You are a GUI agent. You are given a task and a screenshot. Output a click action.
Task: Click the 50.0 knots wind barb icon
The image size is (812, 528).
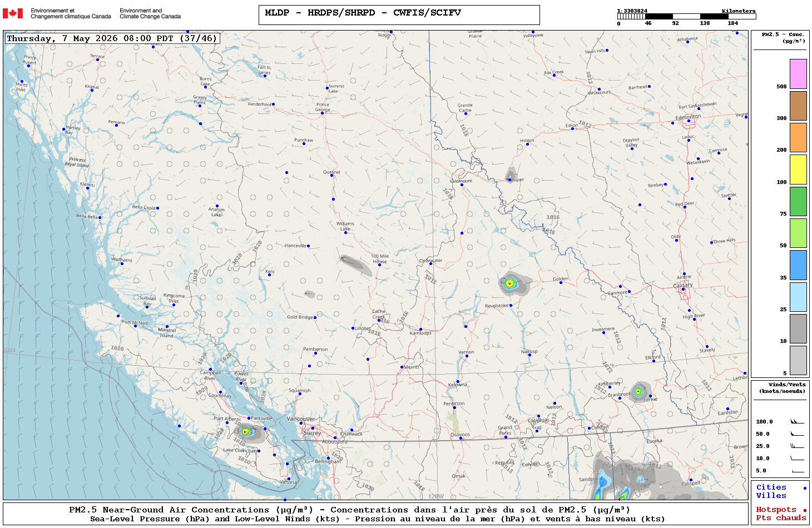coord(797,434)
